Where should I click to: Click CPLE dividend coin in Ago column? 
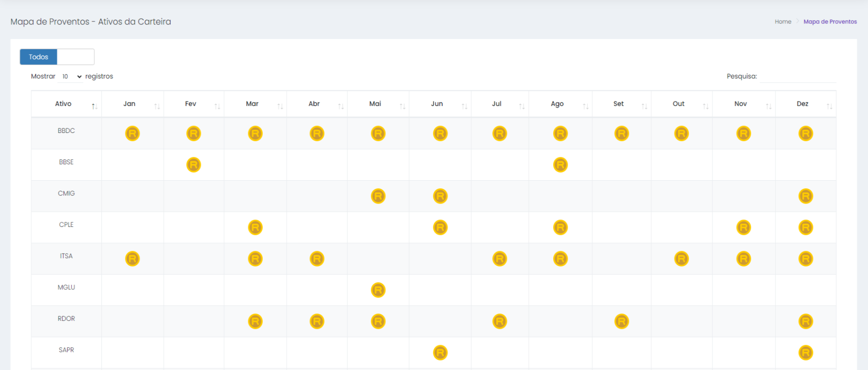(x=560, y=227)
